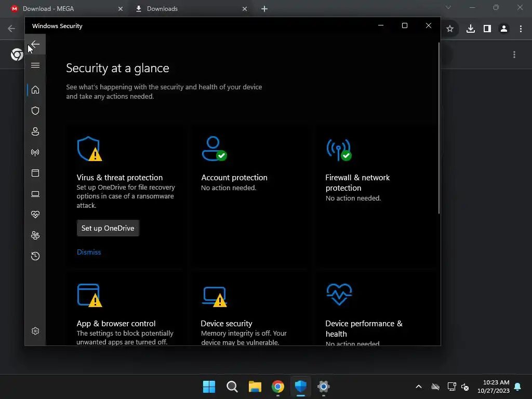Maximize the Windows Security window
The image size is (532, 399).
(x=404, y=25)
